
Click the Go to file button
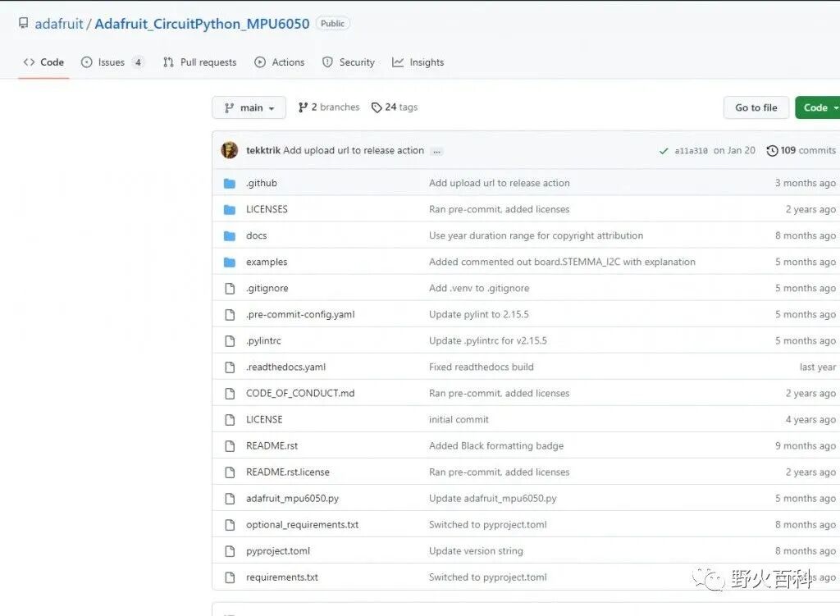756,107
